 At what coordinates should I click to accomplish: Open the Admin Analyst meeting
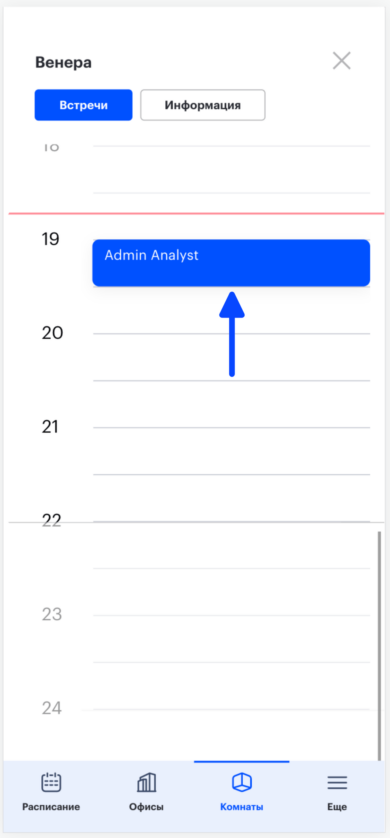pos(231,263)
